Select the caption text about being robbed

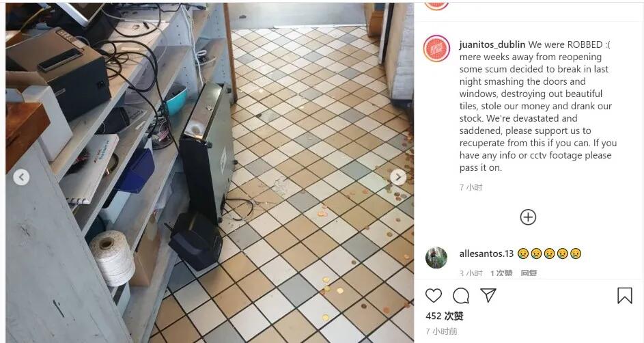tap(538, 106)
